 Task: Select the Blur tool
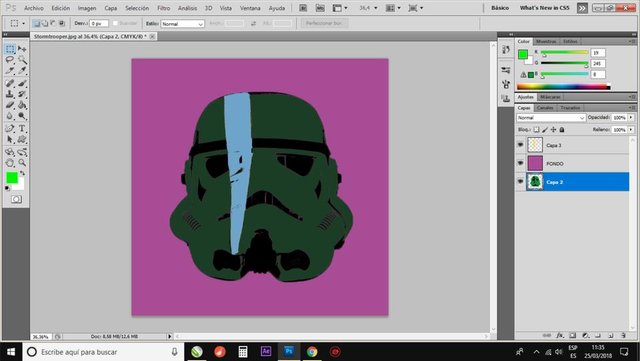pos(10,116)
